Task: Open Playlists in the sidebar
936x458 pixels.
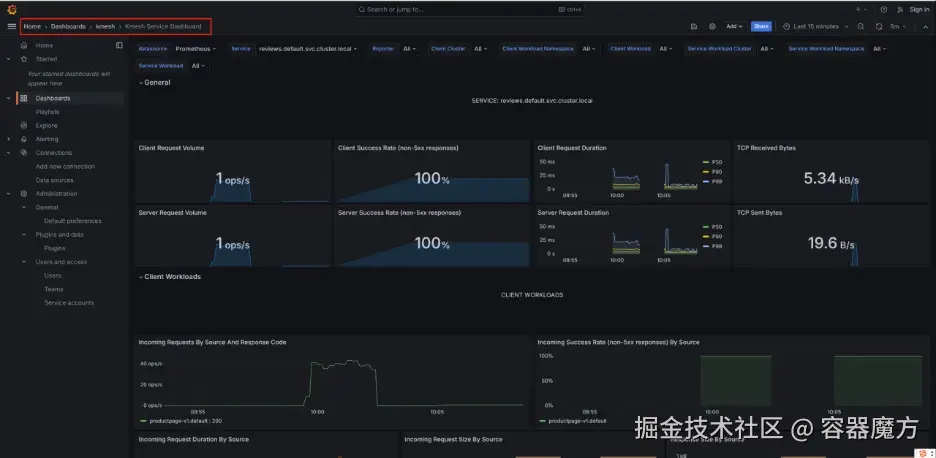Action: point(47,112)
